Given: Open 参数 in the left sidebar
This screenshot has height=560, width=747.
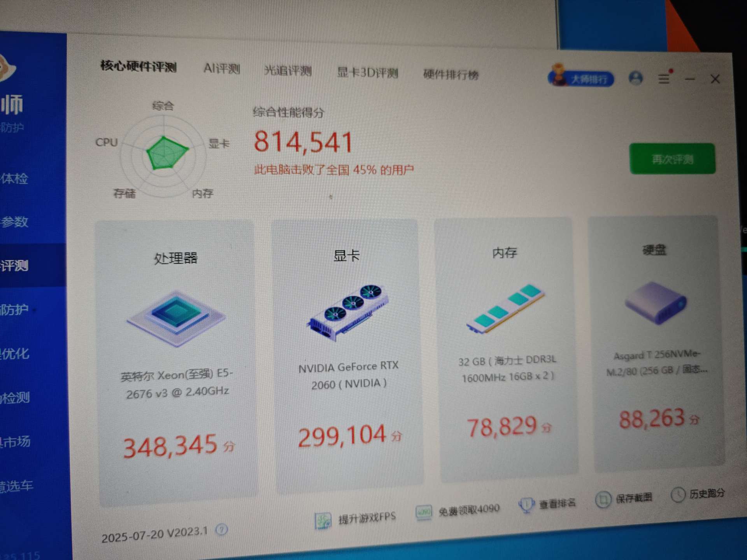Looking at the screenshot, I should pos(14,222).
